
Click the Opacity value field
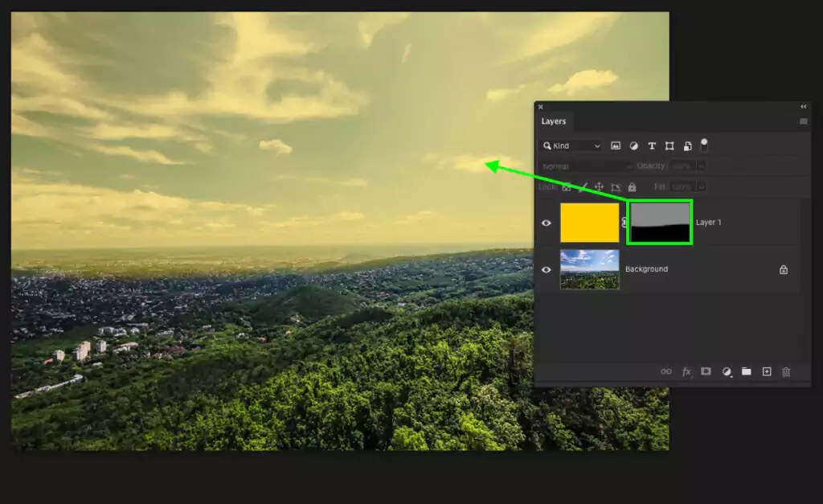tap(682, 166)
